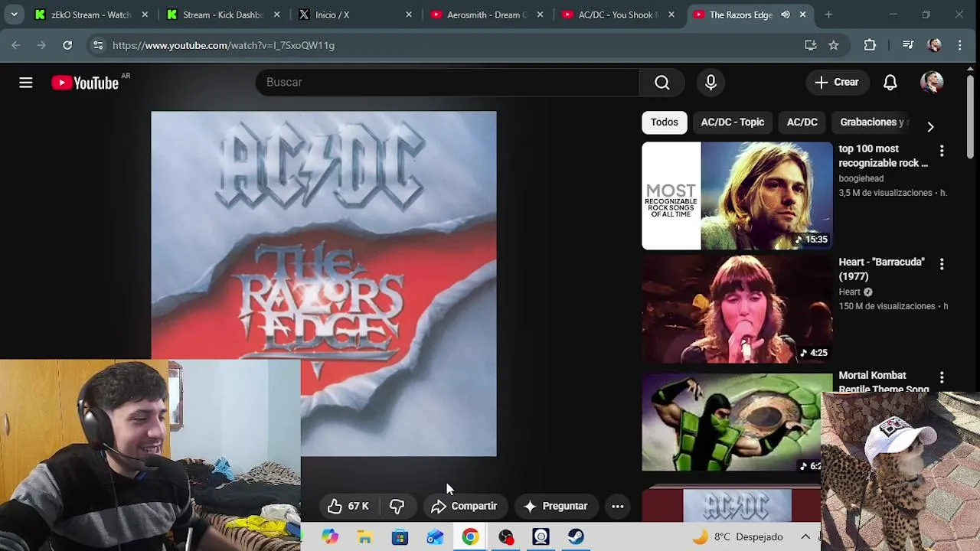Open the Chrome extensions puzzle icon
The image size is (980, 551).
[x=870, y=45]
